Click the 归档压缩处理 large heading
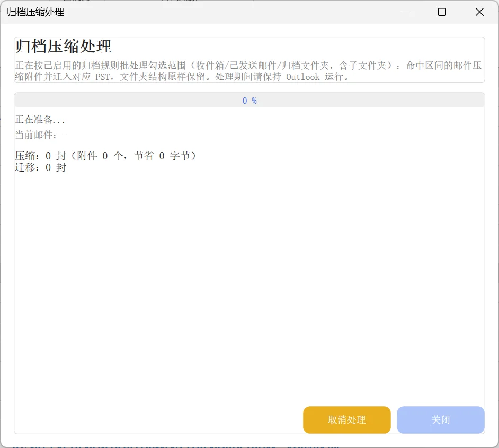 point(64,47)
